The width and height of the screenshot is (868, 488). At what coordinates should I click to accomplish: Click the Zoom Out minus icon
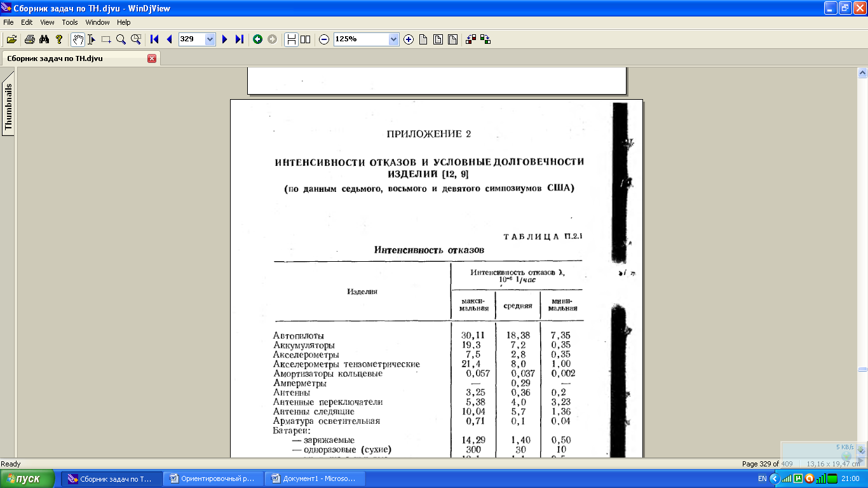(x=324, y=39)
